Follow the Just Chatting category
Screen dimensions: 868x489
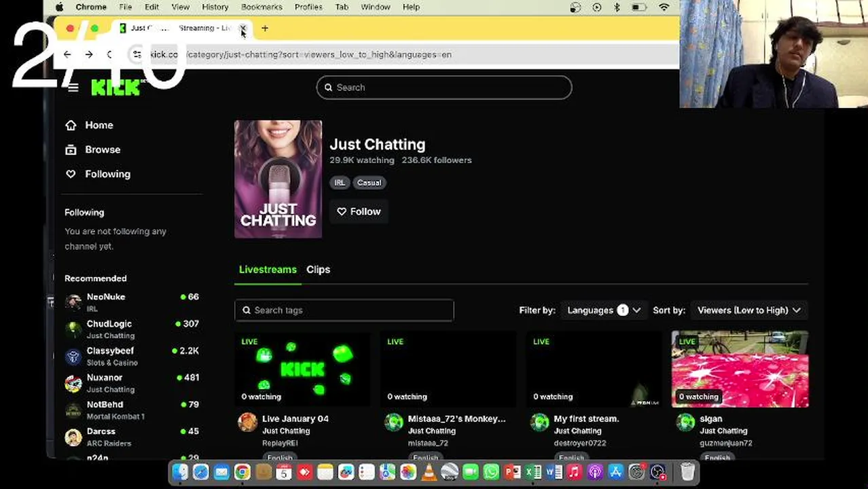pos(359,211)
